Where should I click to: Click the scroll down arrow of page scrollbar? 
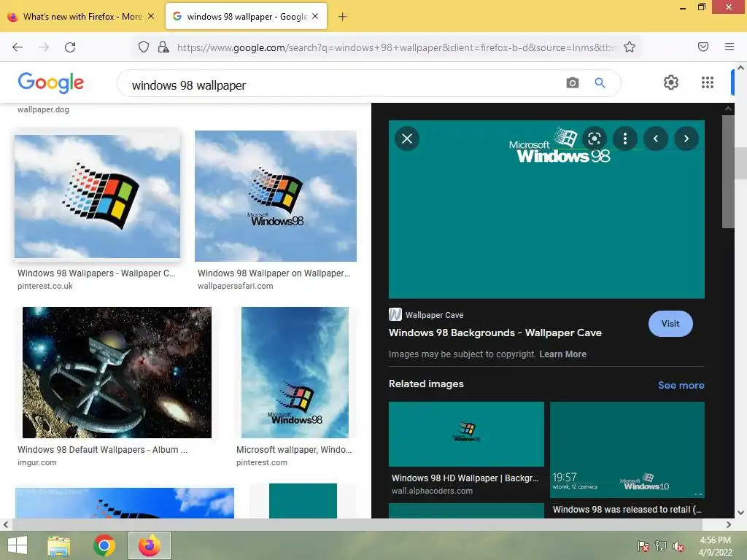(x=740, y=513)
